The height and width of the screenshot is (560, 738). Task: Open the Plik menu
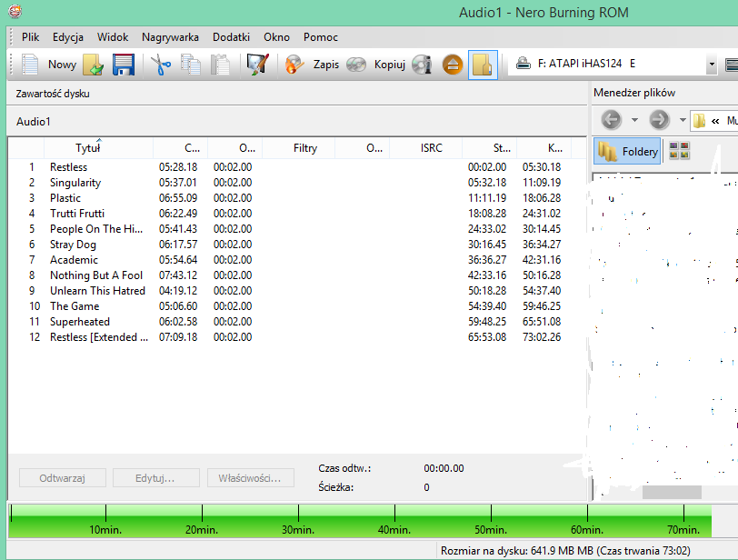[x=31, y=37]
